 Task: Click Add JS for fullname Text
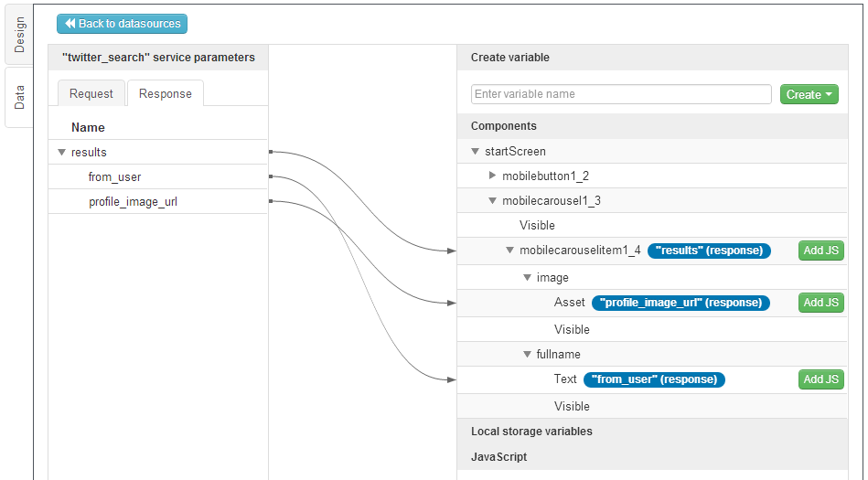click(820, 379)
